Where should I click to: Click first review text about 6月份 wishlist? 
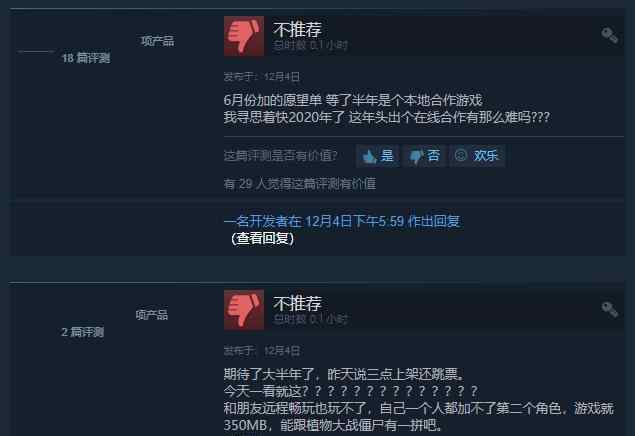pyautogui.click(x=387, y=108)
